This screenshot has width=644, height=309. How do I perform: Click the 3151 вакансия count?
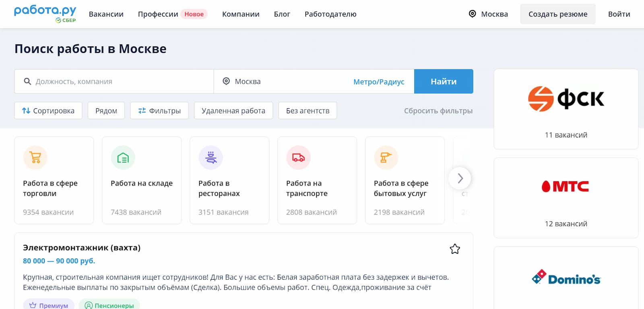(223, 212)
